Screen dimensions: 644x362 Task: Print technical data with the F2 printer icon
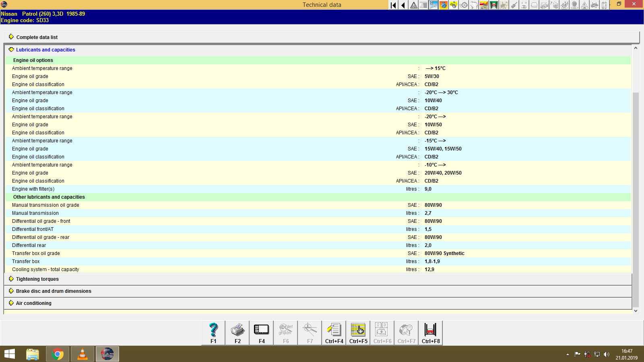(x=237, y=332)
